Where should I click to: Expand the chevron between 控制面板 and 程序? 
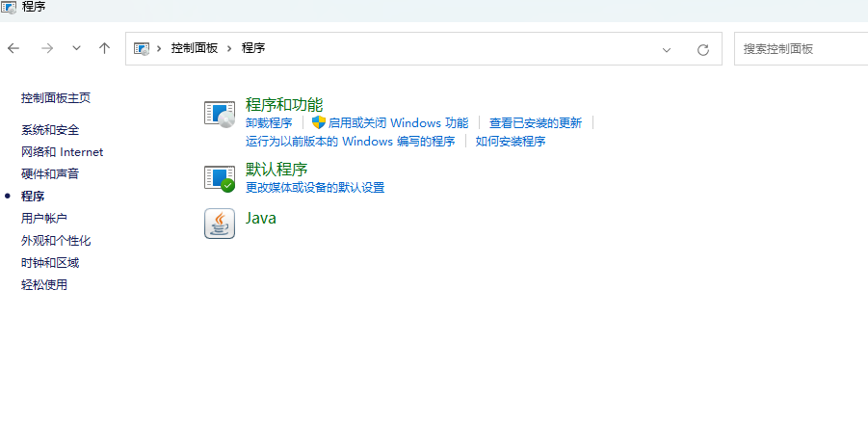pyautogui.click(x=229, y=49)
